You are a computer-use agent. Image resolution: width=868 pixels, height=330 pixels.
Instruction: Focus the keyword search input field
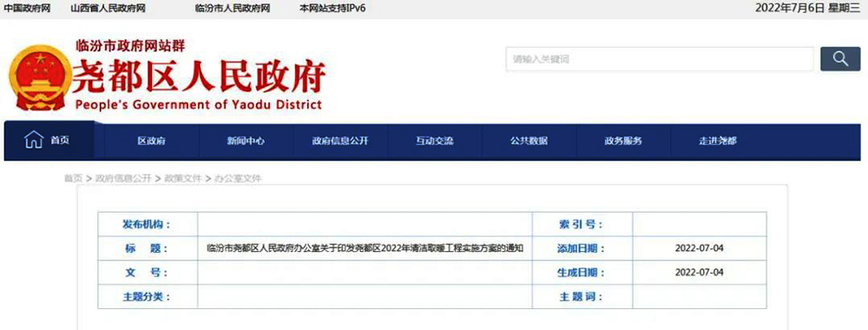(660, 59)
